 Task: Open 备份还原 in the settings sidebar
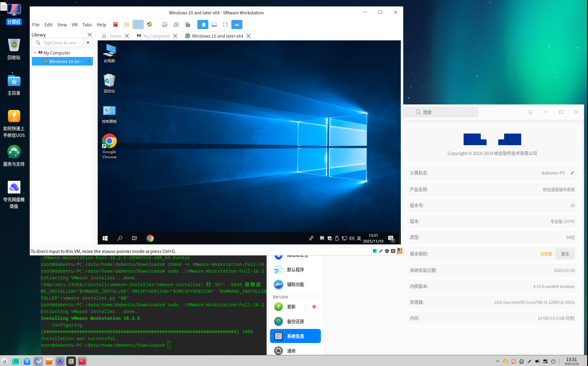point(295,321)
